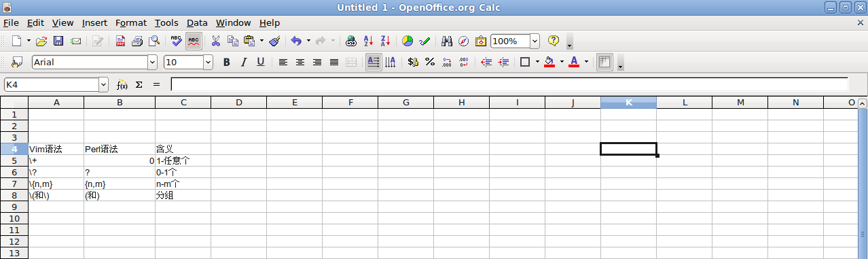This screenshot has height=259, width=868.
Task: Run the Spellcheck tool
Action: (177, 41)
